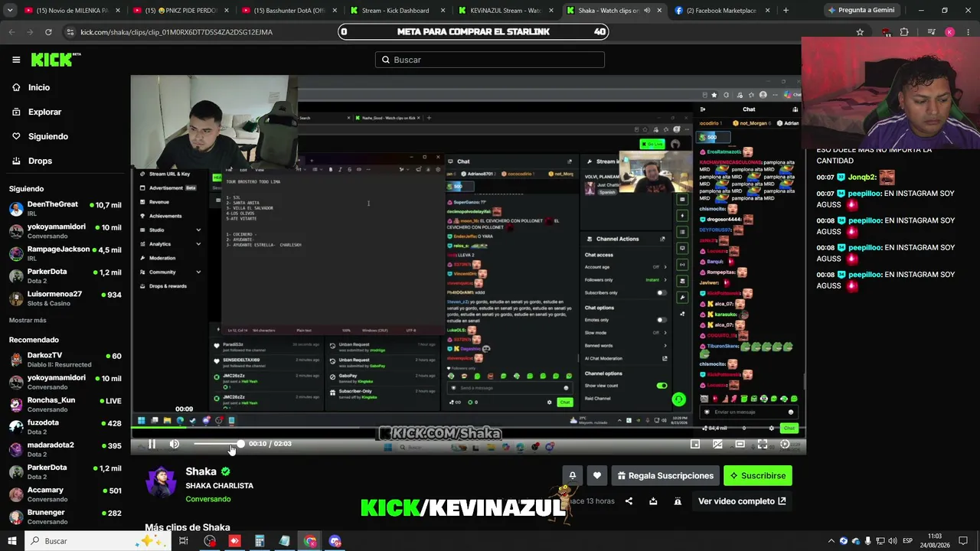This screenshot has width=980, height=551.
Task: Open Accamary recommended channel
Action: [x=65, y=494]
